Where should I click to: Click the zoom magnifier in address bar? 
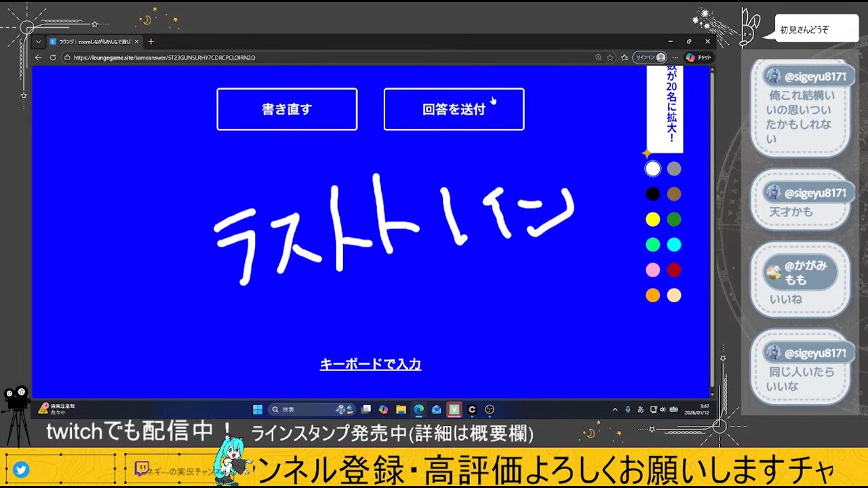click(x=598, y=58)
